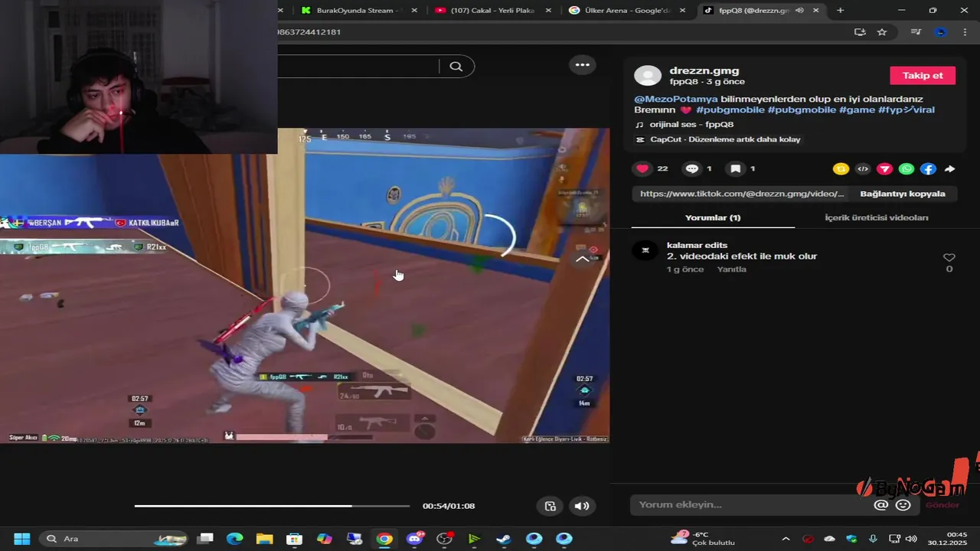The width and height of the screenshot is (980, 551).
Task: Seek on the video progress bar
Action: click(272, 506)
